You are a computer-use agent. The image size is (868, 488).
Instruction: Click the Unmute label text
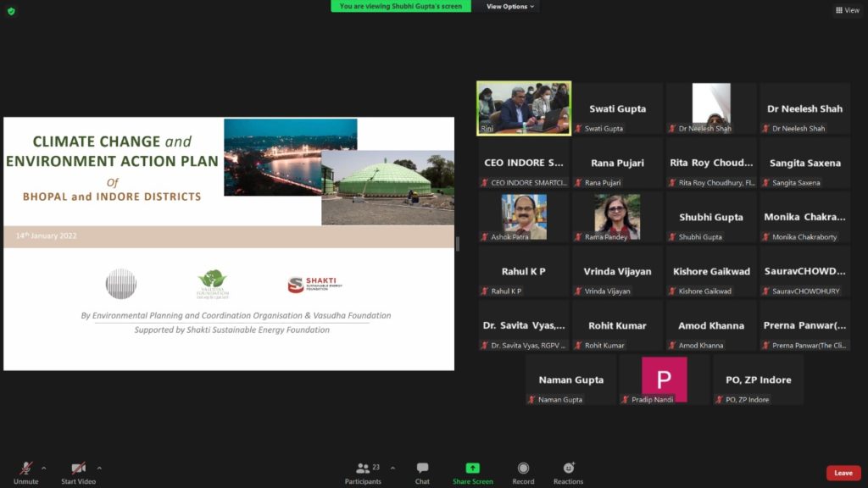[x=26, y=481]
